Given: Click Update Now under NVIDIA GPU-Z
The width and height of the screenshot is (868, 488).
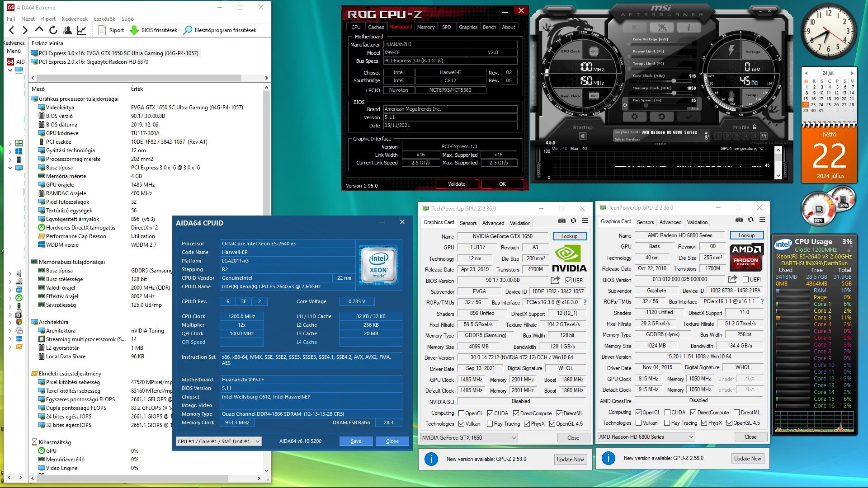Looking at the screenshot, I should coord(570,460).
